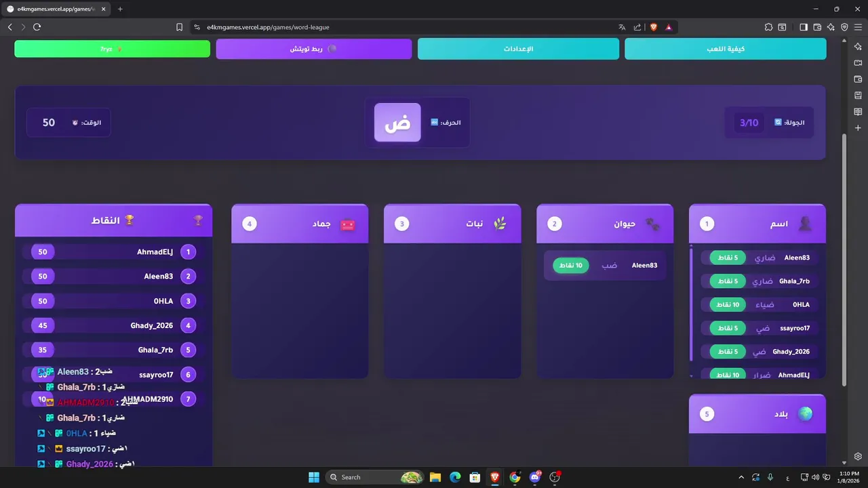Toggle the sidebar panel icon in toolbar
This screenshot has width=868, height=488.
[x=804, y=27]
